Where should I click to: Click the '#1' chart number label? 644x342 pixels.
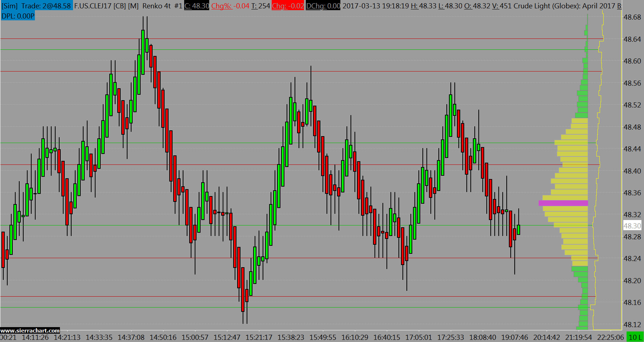[178, 6]
